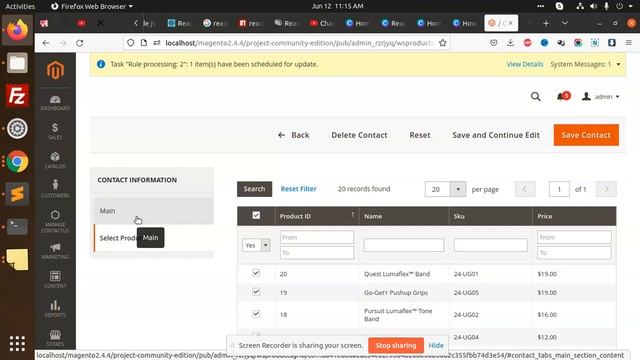
Task: Go back with the Firefox back arrow
Action: click(x=46, y=43)
